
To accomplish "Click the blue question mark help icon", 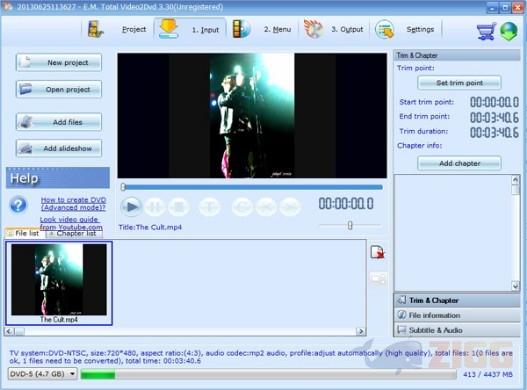I will pyautogui.click(x=18, y=204).
